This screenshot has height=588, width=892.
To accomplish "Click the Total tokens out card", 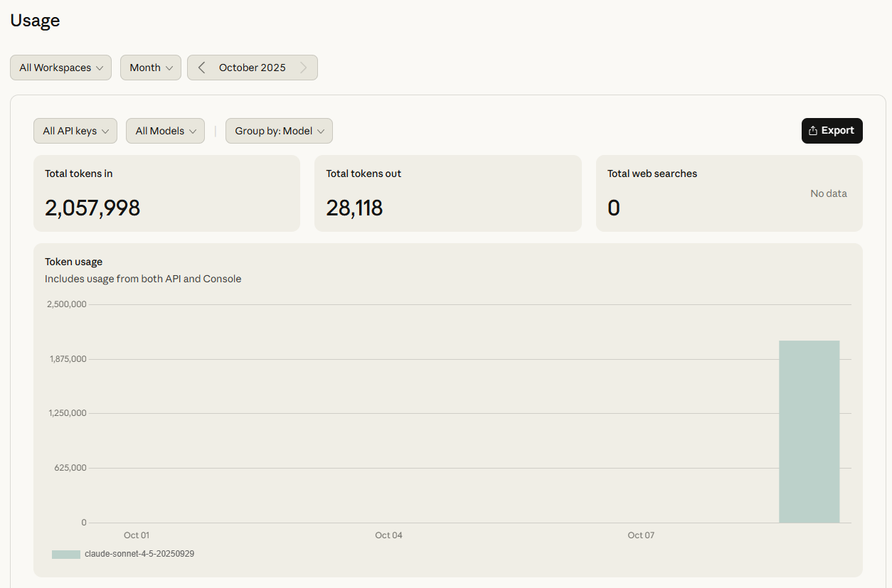I will [x=447, y=193].
